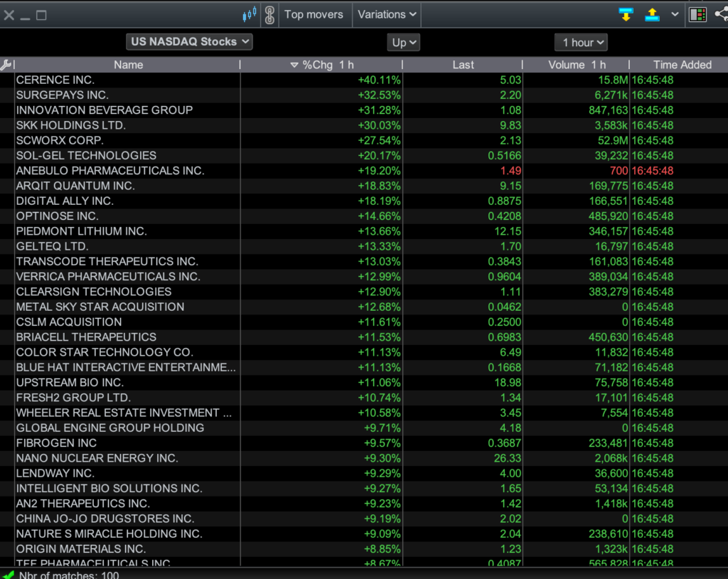Image resolution: width=728 pixels, height=579 pixels.
Task: Click the share icon in top-right corner
Action: click(x=722, y=14)
